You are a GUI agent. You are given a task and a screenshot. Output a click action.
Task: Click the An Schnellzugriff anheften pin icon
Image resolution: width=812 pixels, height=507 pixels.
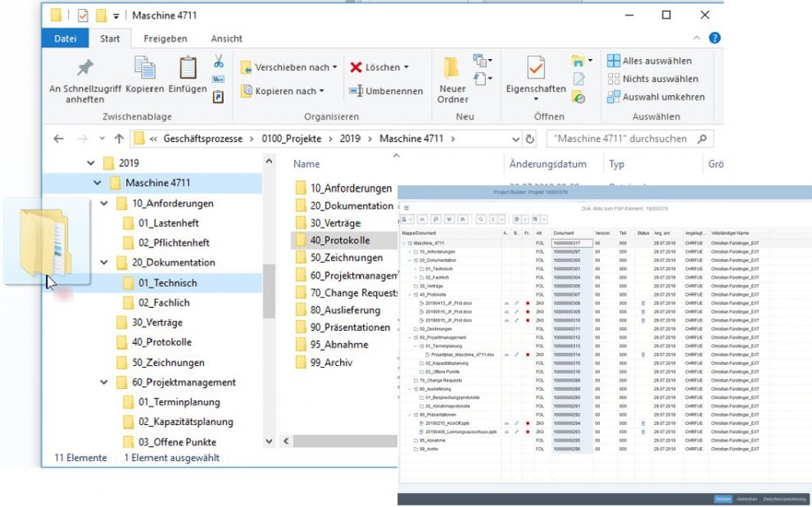(85, 68)
